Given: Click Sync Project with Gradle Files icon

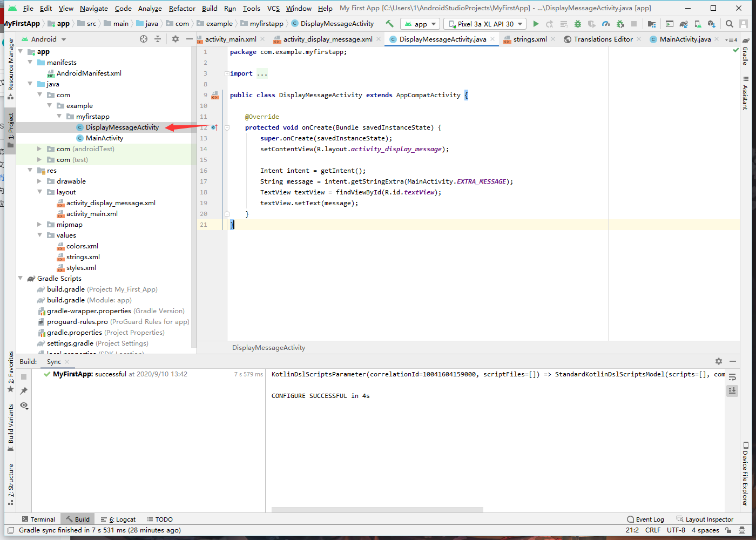Looking at the screenshot, I should point(684,24).
